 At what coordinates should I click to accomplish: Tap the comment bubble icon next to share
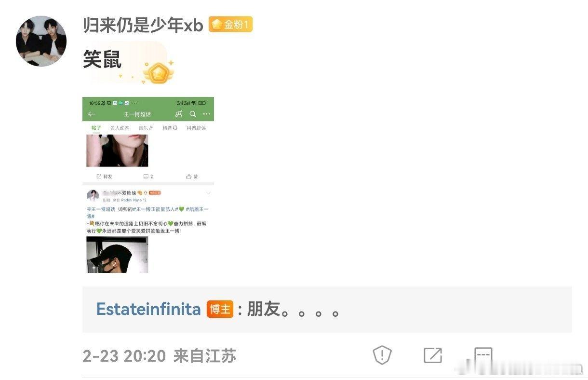click(x=483, y=355)
